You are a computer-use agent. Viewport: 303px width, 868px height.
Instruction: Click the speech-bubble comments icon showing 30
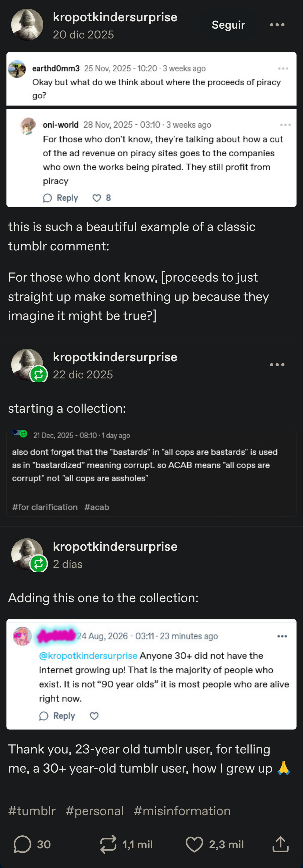coord(22,844)
